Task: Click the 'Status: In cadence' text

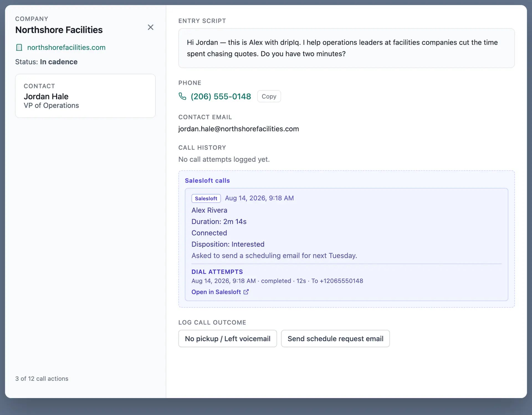Action: pyautogui.click(x=46, y=62)
